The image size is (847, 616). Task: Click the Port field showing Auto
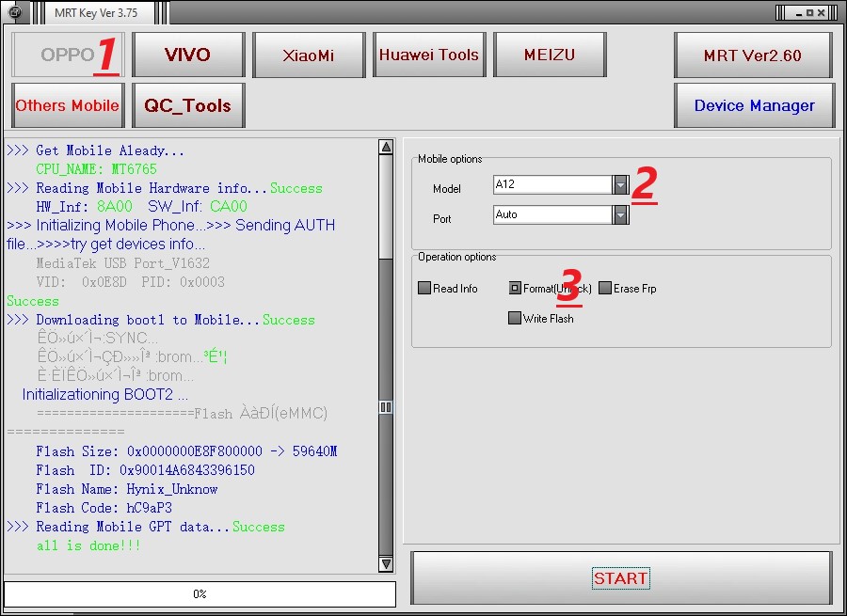click(552, 214)
